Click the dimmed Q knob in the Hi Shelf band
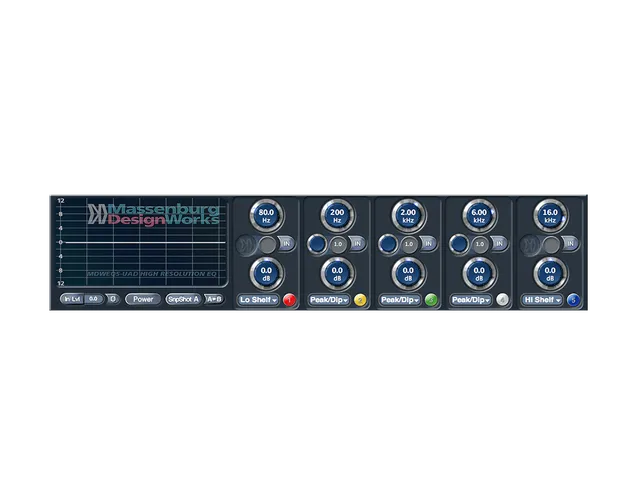This screenshot has width=640, height=503. coord(530,244)
